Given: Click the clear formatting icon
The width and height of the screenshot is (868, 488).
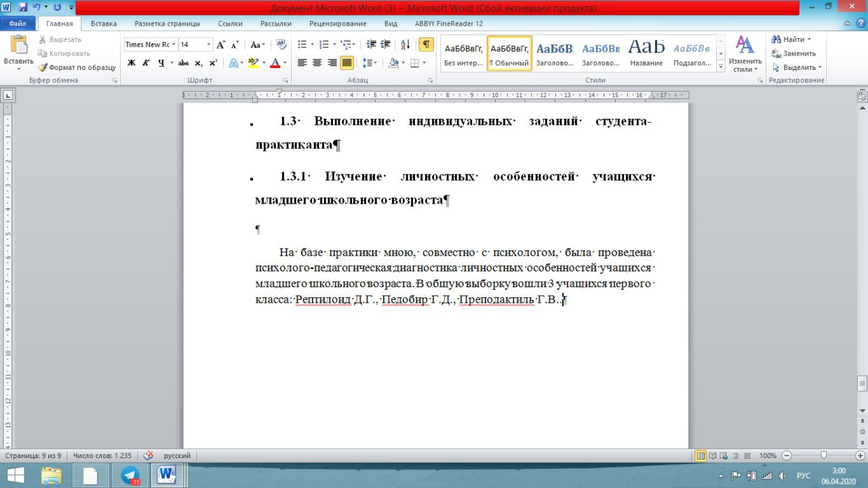Looking at the screenshot, I should pyautogui.click(x=282, y=45).
